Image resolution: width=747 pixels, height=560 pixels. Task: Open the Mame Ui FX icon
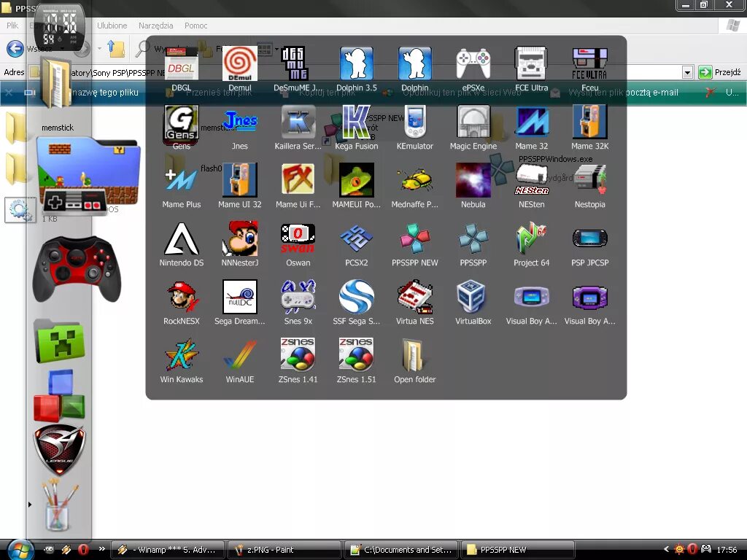coord(298,181)
